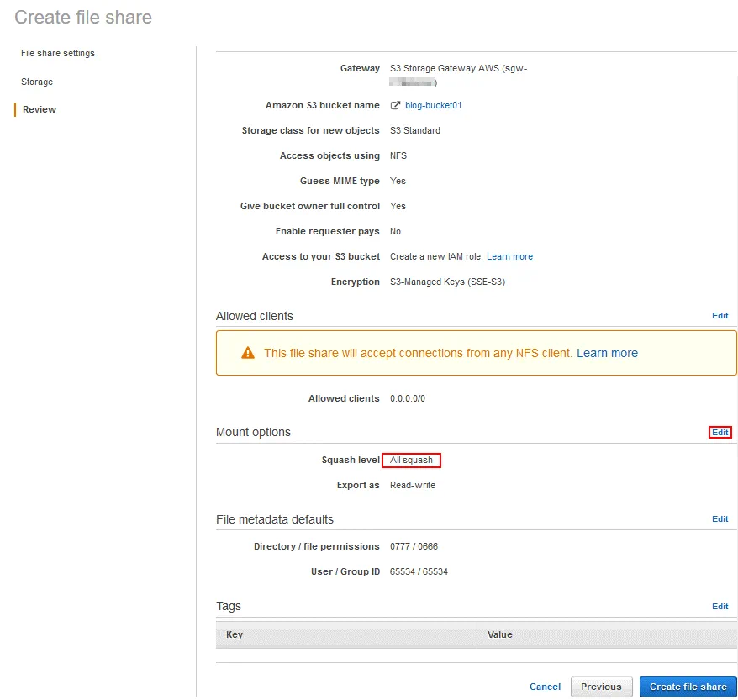Click the external link icon beside blog-bucket01
The width and height of the screenshot is (738, 700).
(x=396, y=106)
